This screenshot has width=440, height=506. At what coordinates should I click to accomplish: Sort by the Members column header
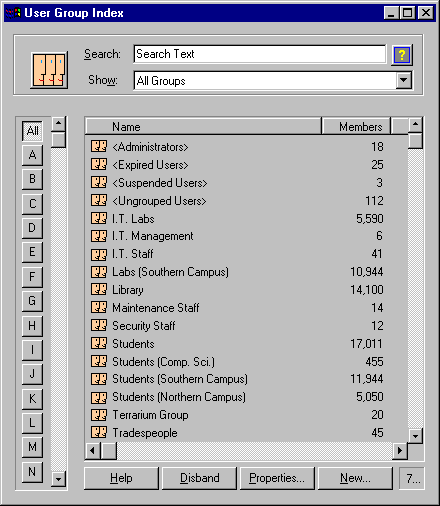(x=356, y=127)
